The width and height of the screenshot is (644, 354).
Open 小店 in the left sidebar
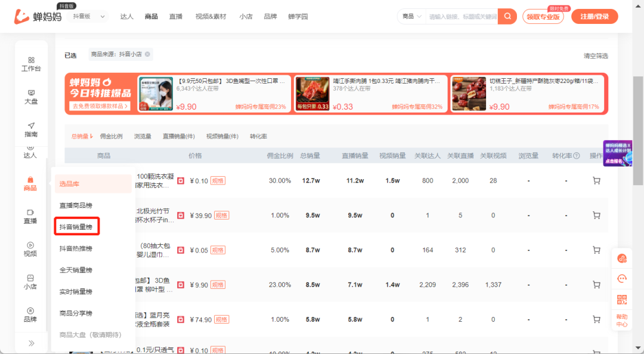[x=30, y=282]
